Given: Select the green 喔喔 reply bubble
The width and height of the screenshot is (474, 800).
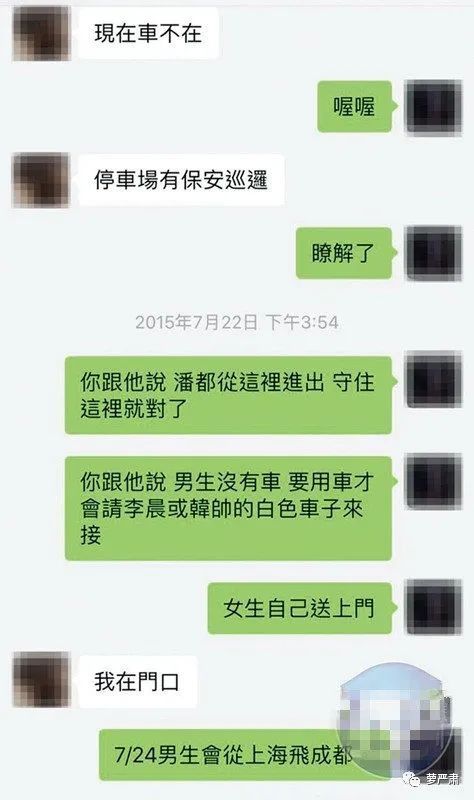Looking at the screenshot, I should [356, 107].
